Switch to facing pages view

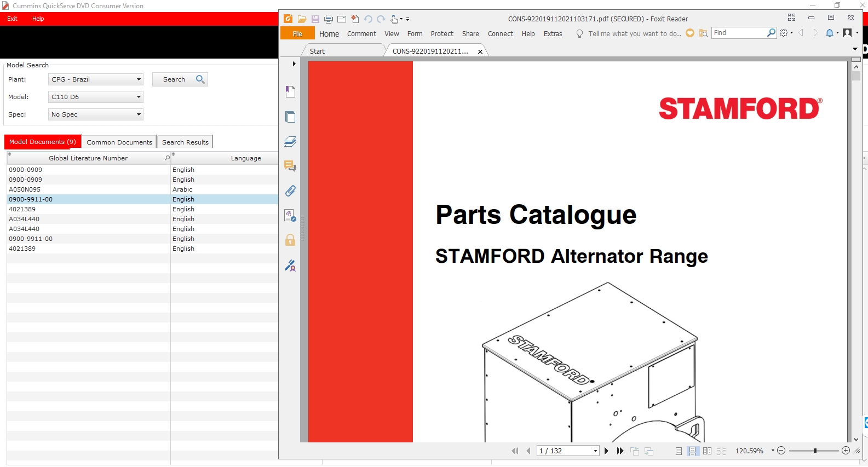707,451
